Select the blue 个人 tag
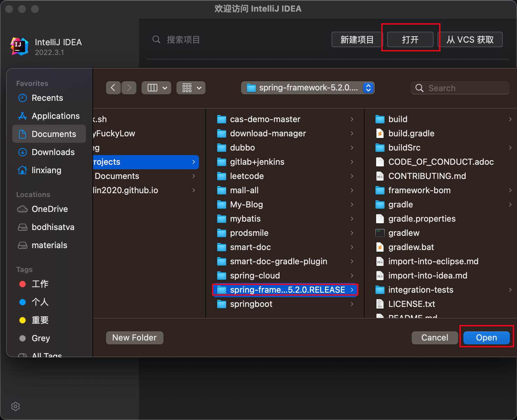The image size is (517, 420). tap(49, 302)
